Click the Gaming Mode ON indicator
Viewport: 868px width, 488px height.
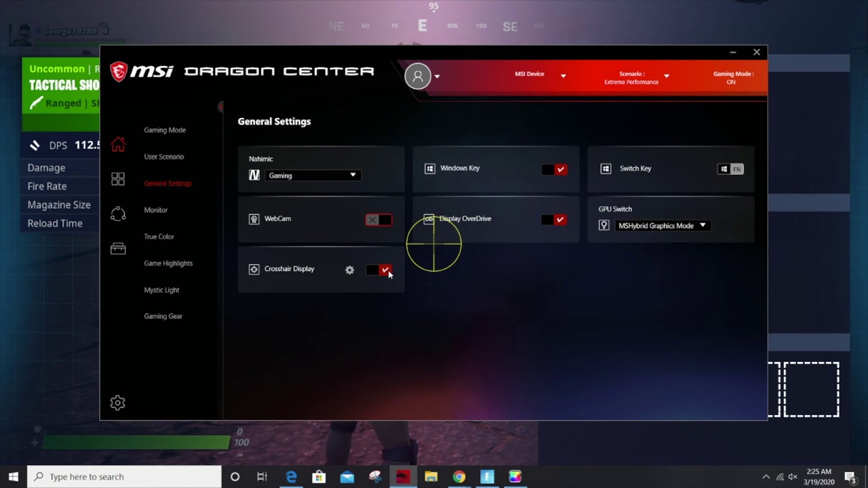733,78
